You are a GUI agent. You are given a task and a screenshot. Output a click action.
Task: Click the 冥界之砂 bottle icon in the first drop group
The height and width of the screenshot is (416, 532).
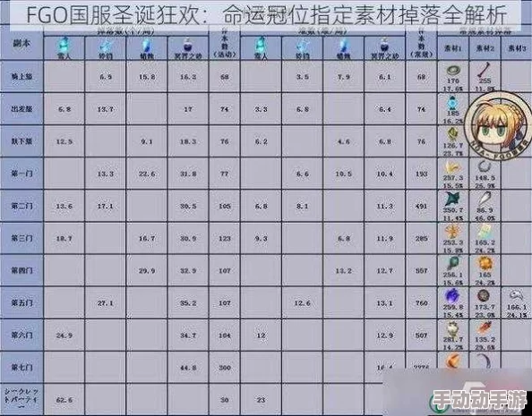click(x=187, y=45)
